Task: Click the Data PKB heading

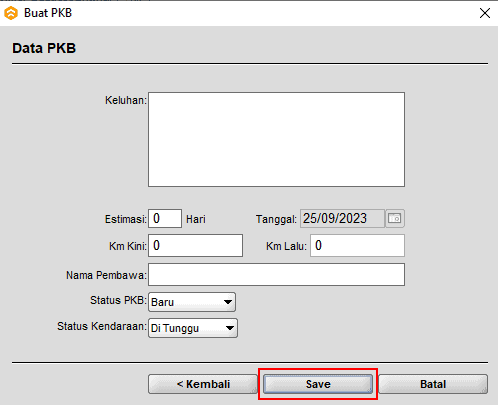Action: click(44, 48)
